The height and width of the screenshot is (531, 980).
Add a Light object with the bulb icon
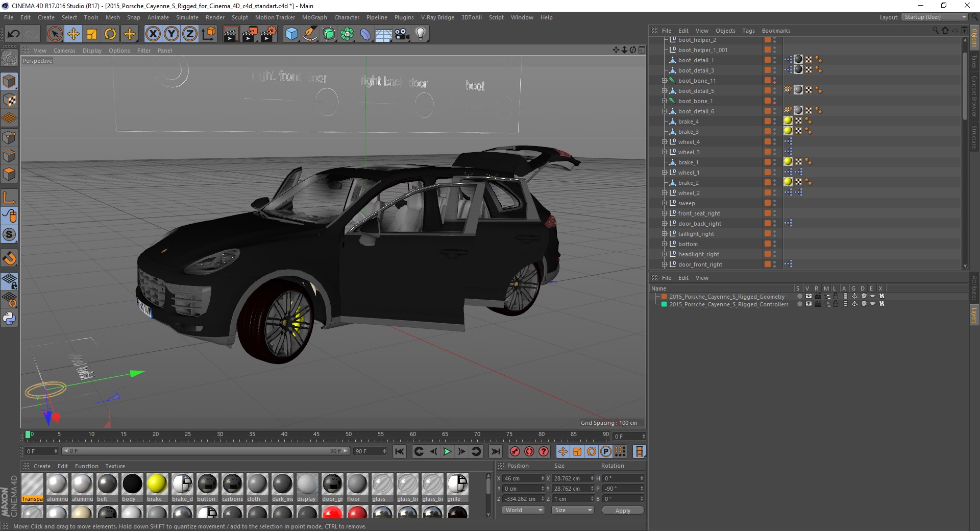click(x=421, y=34)
